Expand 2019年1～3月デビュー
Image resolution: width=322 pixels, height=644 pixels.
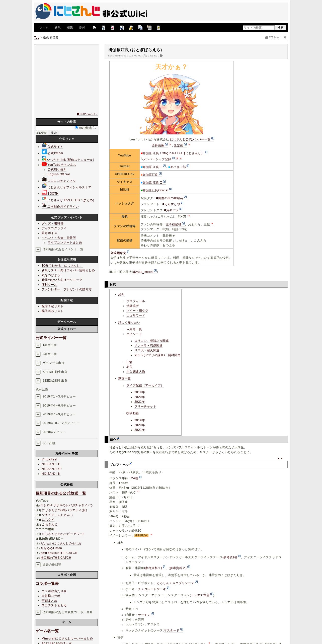pyautogui.click(x=38, y=396)
